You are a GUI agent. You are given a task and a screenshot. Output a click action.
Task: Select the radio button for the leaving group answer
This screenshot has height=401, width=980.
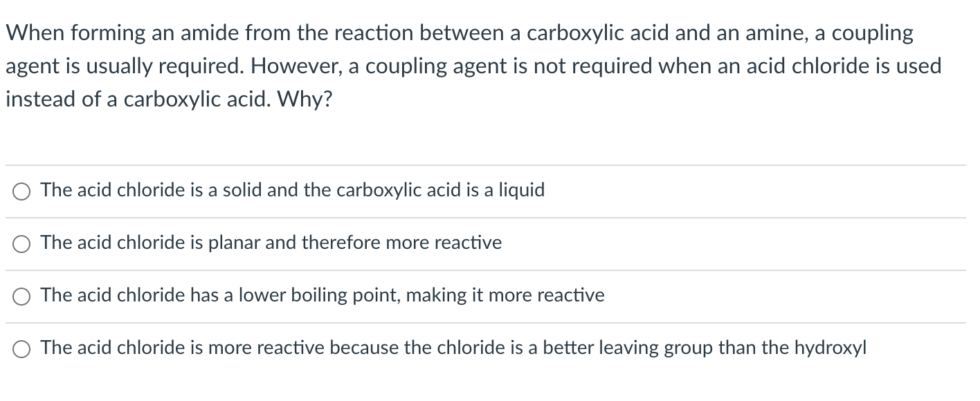(x=21, y=348)
